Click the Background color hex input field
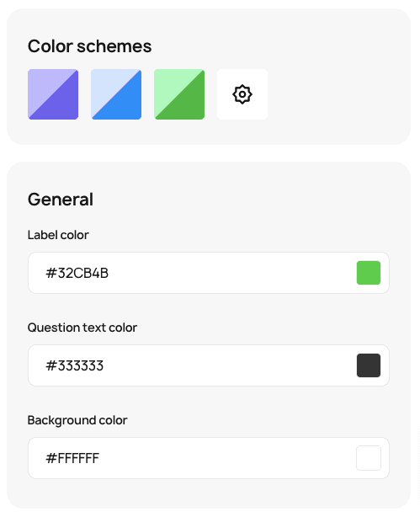This screenshot has height=517, width=420. click(209, 458)
